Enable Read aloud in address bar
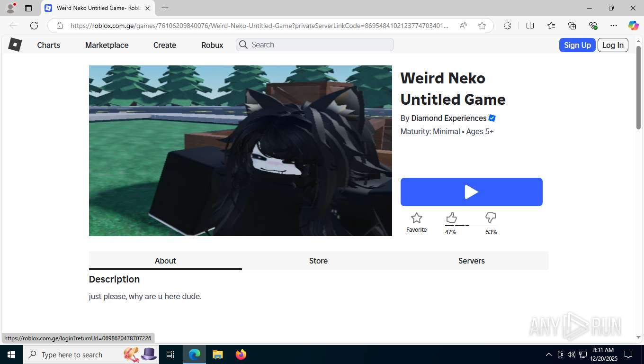644x364 pixels. [463, 26]
